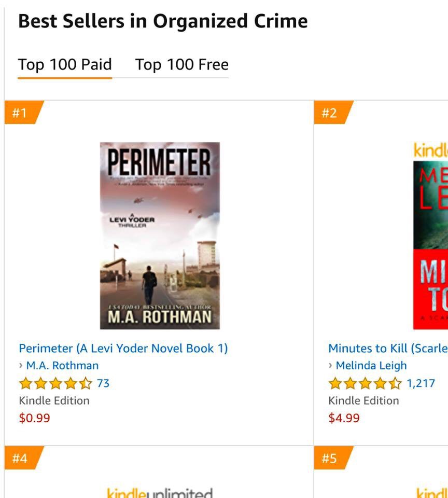This screenshot has width=448, height=498.
Task: Open the 73 customer reviews
Action: (103, 383)
